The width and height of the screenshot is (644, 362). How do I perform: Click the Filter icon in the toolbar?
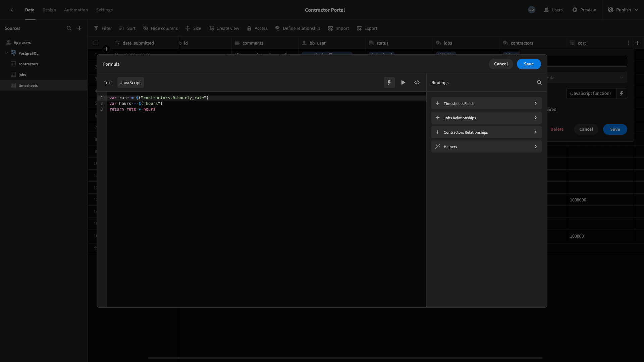96,28
